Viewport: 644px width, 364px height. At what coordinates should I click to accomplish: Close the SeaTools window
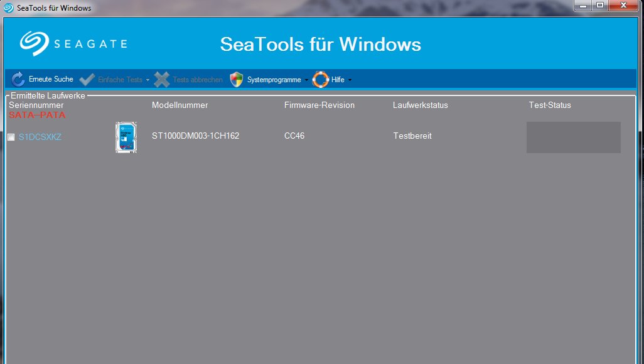tap(623, 6)
